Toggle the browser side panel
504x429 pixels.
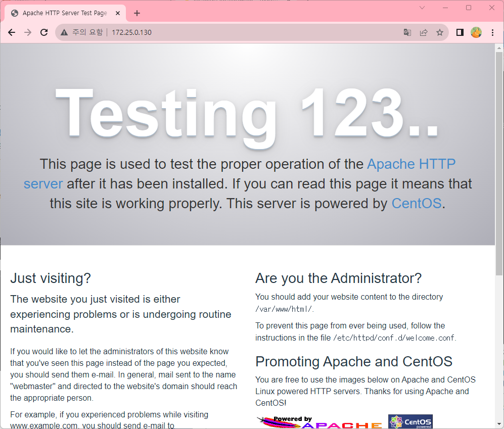point(460,32)
